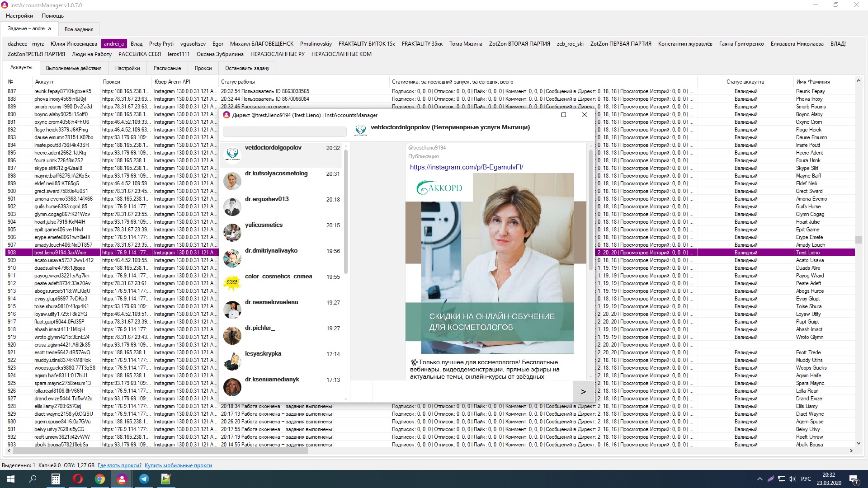Viewport: 868px width, 488px height.
Task: Open Windows Start menu
Action: pyautogui.click(x=11, y=479)
